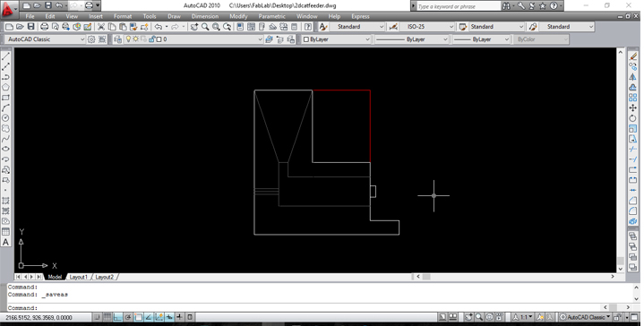Image resolution: width=644 pixels, height=326 pixels.
Task: Click the Pan realtime icon
Action: [x=194, y=27]
